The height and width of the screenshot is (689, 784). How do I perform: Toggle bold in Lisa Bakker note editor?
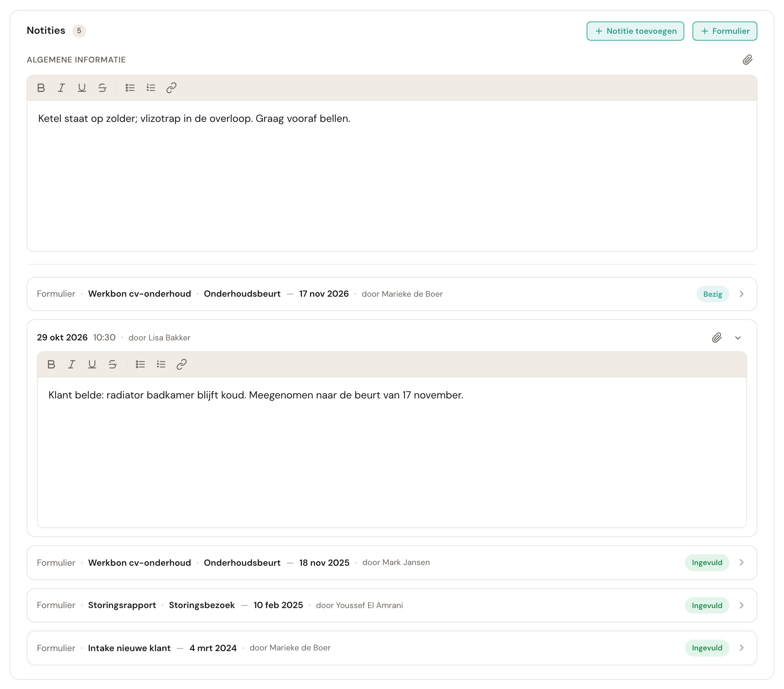(x=51, y=364)
